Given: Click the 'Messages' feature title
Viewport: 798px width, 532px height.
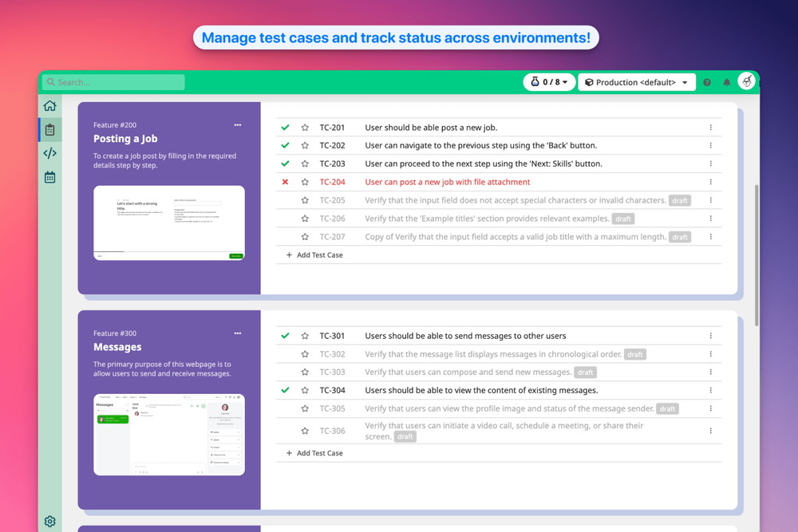Looking at the screenshot, I should [117, 348].
